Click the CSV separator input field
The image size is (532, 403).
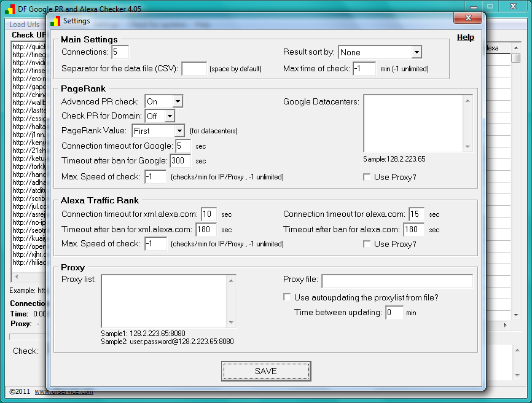194,69
